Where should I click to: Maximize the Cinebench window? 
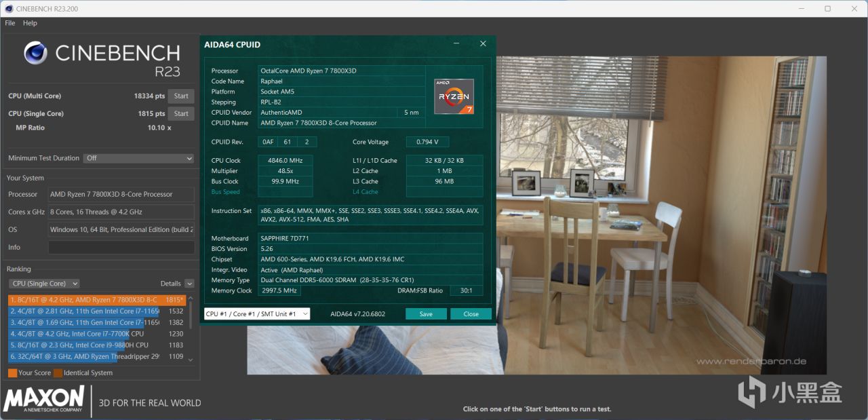[x=827, y=8]
